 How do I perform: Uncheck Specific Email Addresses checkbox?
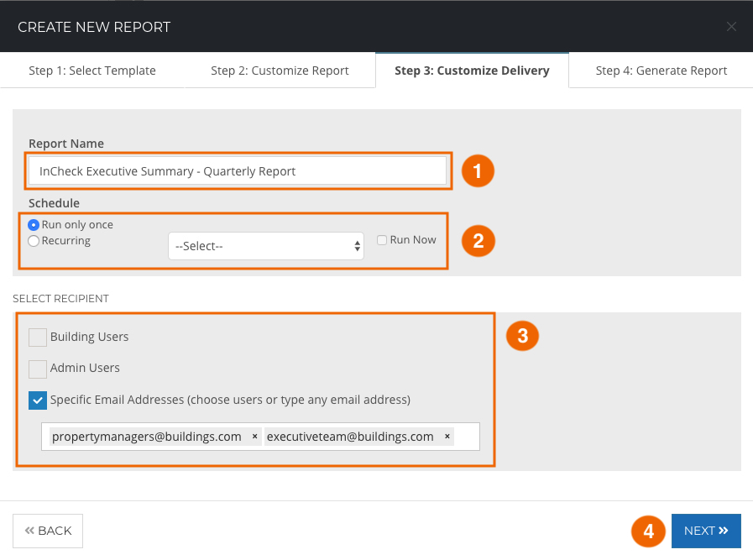pyautogui.click(x=38, y=400)
